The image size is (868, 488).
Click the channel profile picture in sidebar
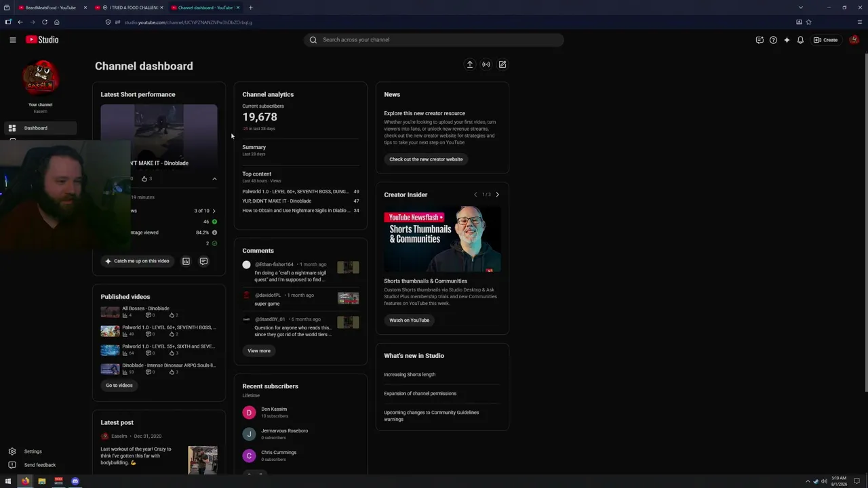(x=41, y=78)
